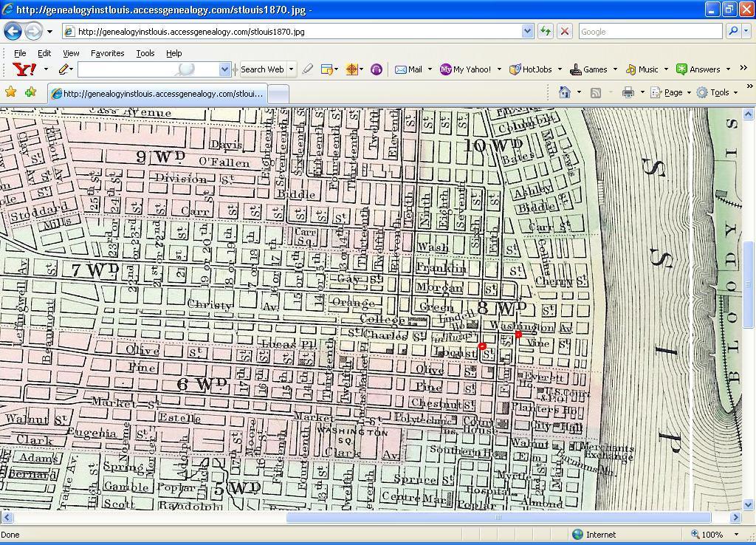Open the File menu

click(x=20, y=53)
